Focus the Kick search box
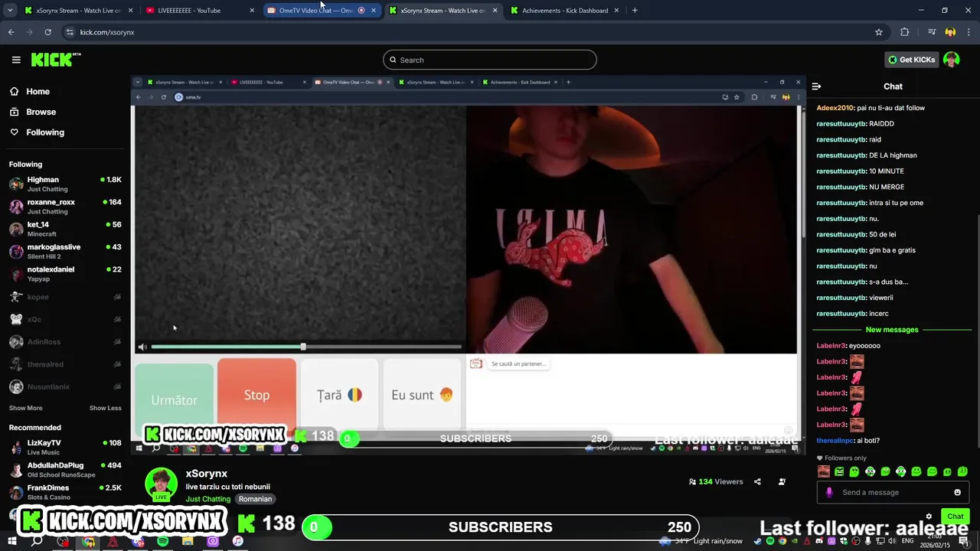The image size is (980, 551). 490,60
